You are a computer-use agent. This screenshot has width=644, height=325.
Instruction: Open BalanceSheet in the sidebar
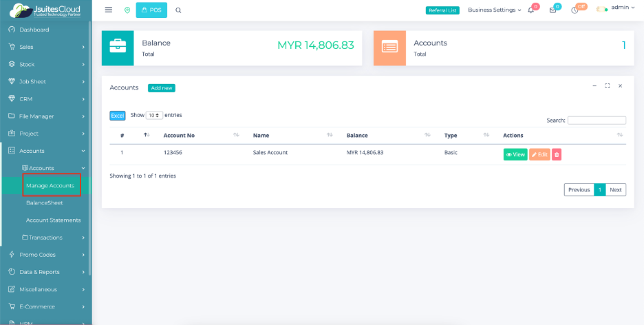click(x=45, y=203)
